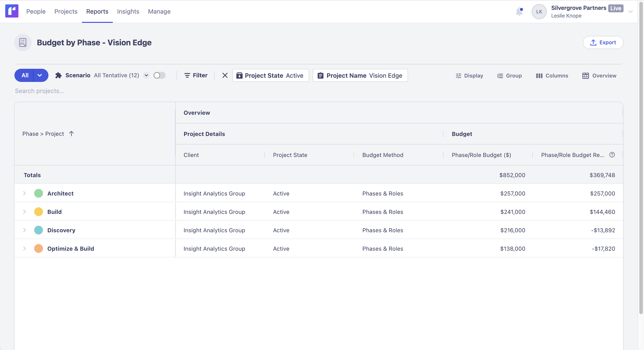This screenshot has width=644, height=350.
Task: Click the Overview toolbar button
Action: [599, 76]
